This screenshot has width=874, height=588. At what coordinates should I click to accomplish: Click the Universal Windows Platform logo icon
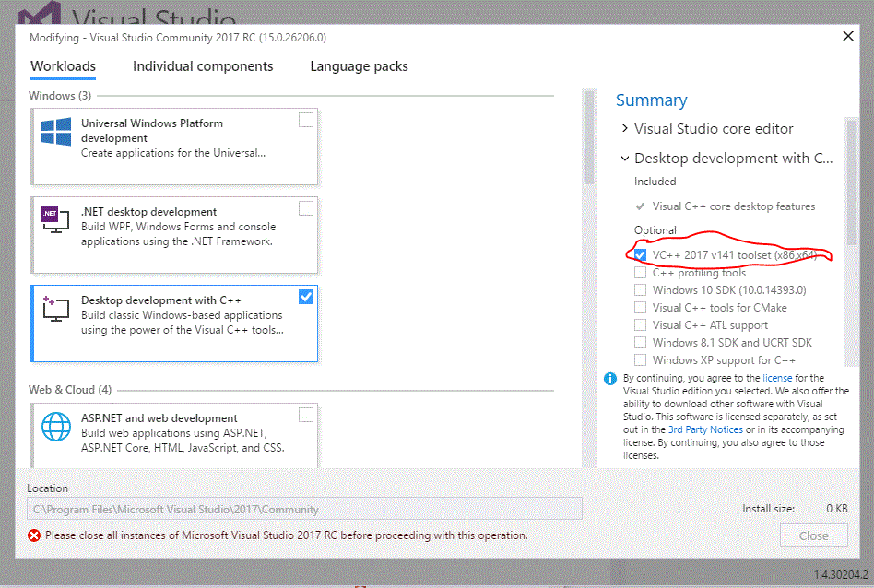pyautogui.click(x=56, y=131)
